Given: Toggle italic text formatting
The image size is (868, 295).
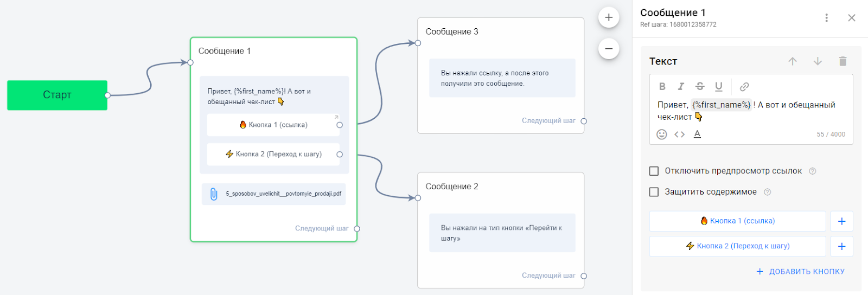Looking at the screenshot, I should click(681, 86).
